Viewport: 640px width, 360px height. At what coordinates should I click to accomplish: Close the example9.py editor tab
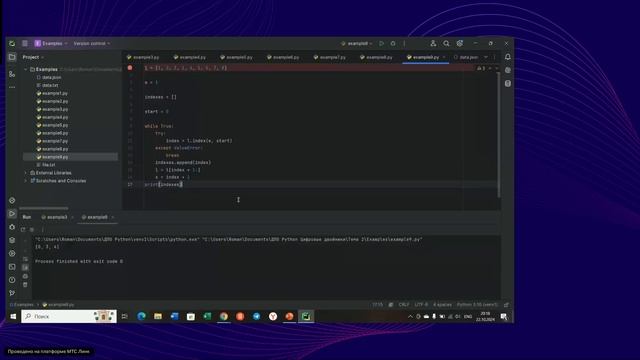tap(444, 57)
